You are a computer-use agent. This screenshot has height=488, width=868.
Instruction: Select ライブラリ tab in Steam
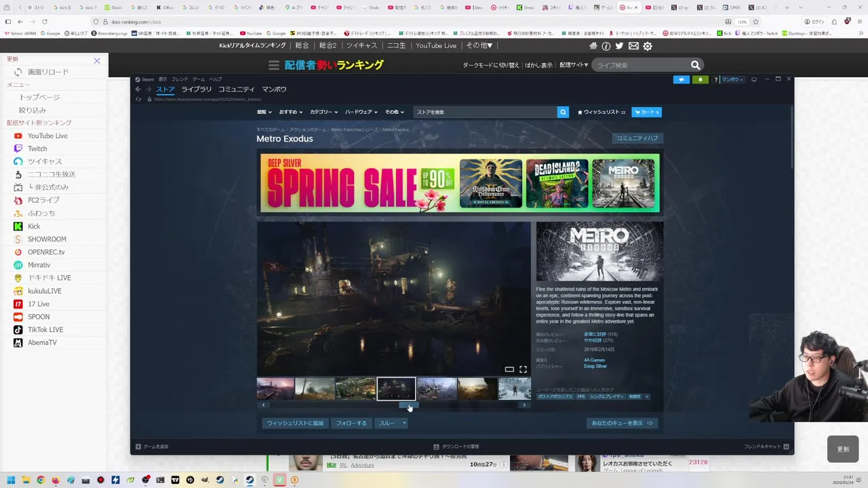coord(197,89)
